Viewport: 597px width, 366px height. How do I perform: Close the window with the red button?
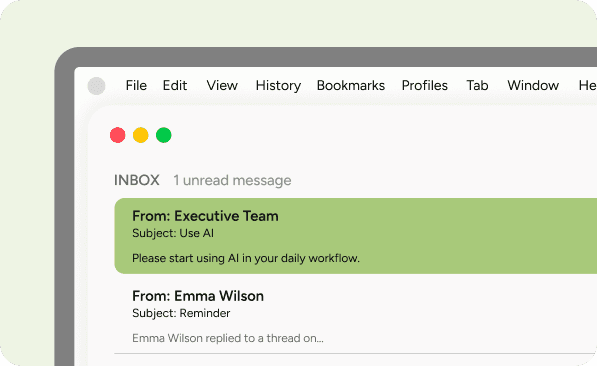pyautogui.click(x=118, y=135)
